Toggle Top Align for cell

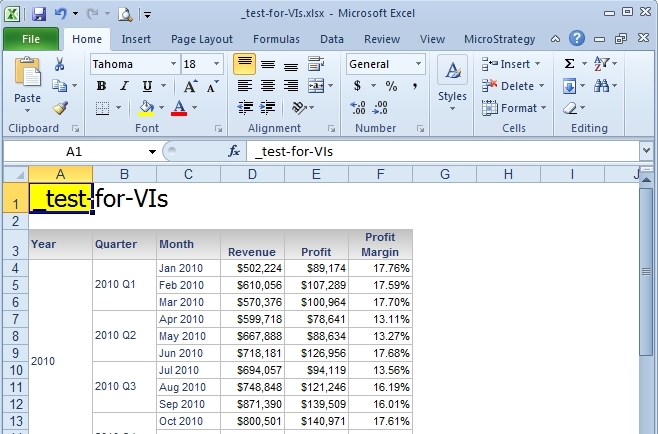245,64
